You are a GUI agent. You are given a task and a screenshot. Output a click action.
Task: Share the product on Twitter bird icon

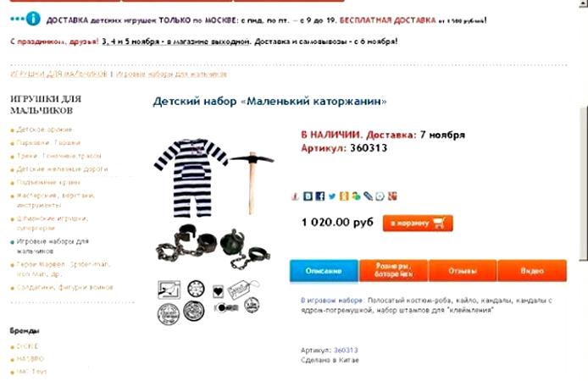click(332, 196)
